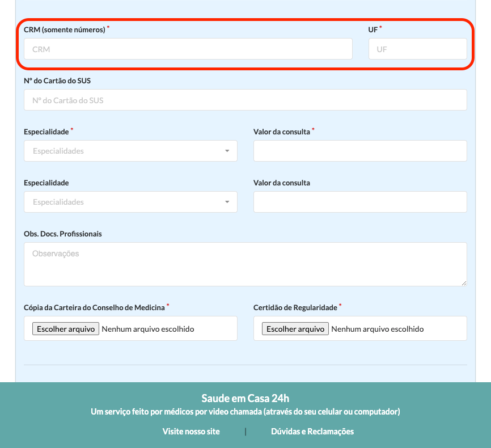This screenshot has height=448, width=491.
Task: Select the second optional Valor da consulta field
Action: click(360, 202)
